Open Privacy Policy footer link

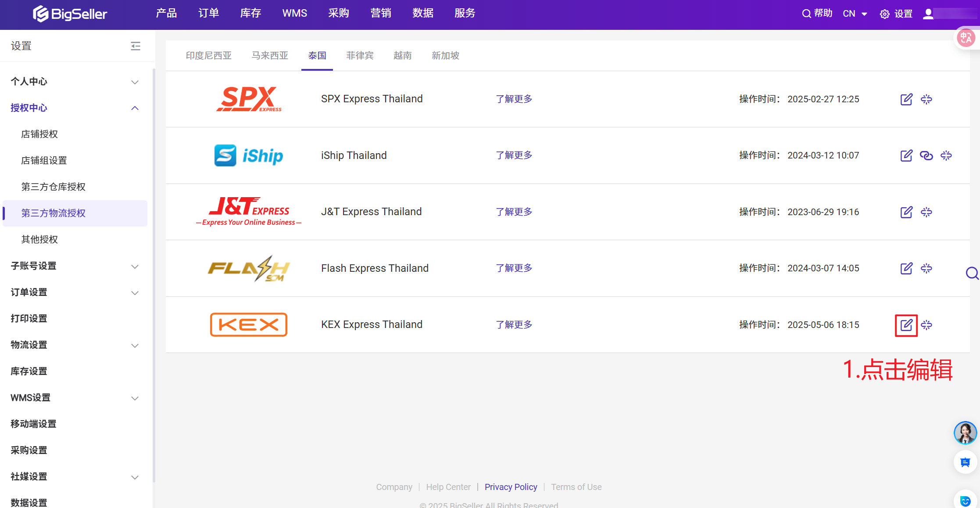click(511, 487)
